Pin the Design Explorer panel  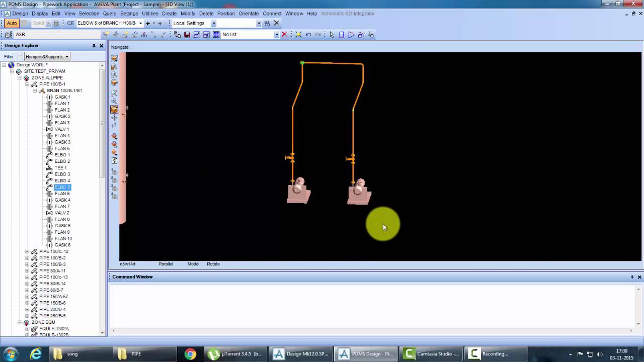[x=94, y=46]
